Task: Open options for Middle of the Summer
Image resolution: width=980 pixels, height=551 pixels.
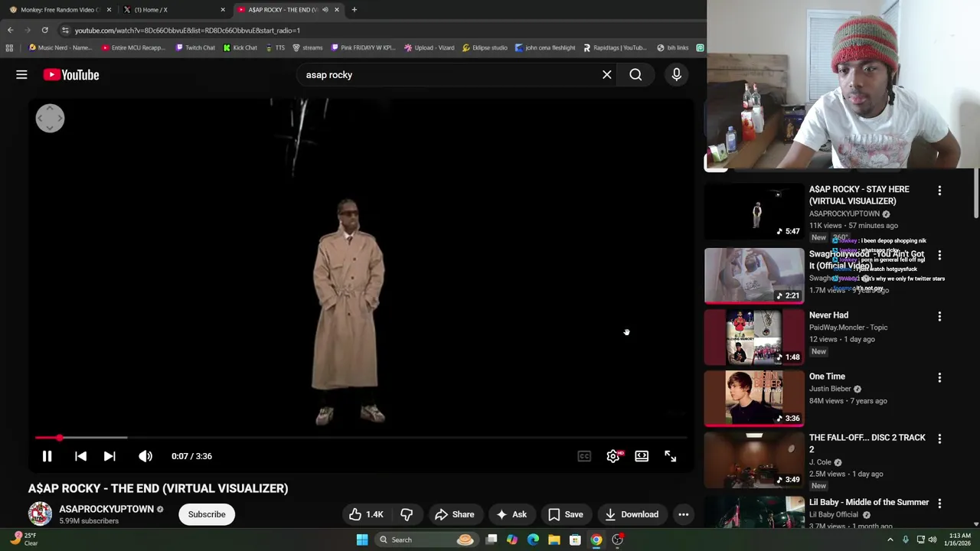Action: coord(939,504)
